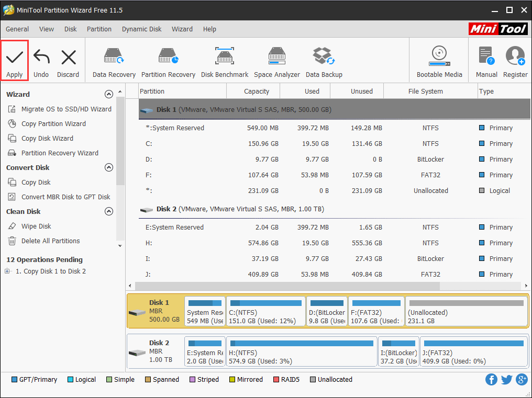
Task: Sort by Used column header
Action: 305,92
